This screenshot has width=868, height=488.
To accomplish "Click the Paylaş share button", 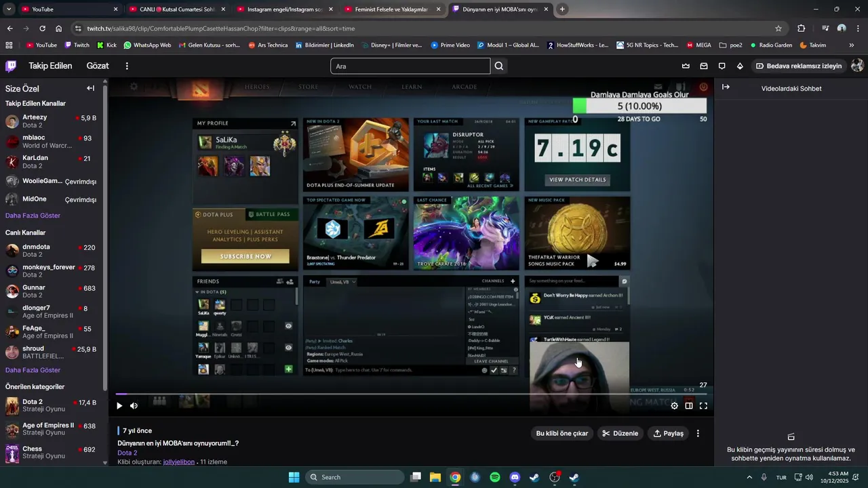I will coord(668,433).
